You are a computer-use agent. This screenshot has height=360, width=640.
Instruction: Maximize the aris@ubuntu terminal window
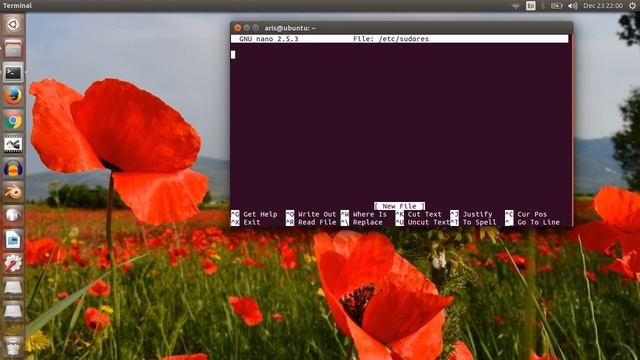tap(256, 28)
